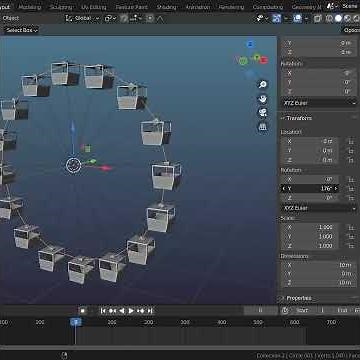Select wireframe viewport shading
Image resolution: width=360 pixels, height=360 pixels.
pos(330,18)
